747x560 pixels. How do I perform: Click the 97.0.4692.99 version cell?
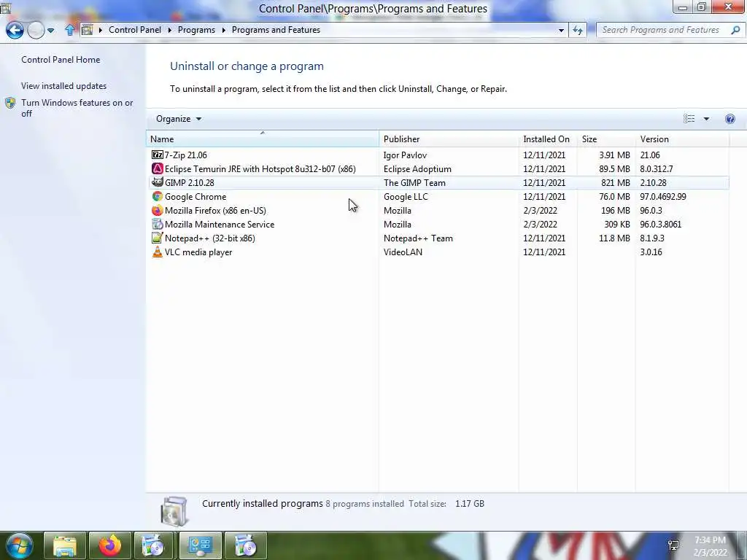(663, 196)
